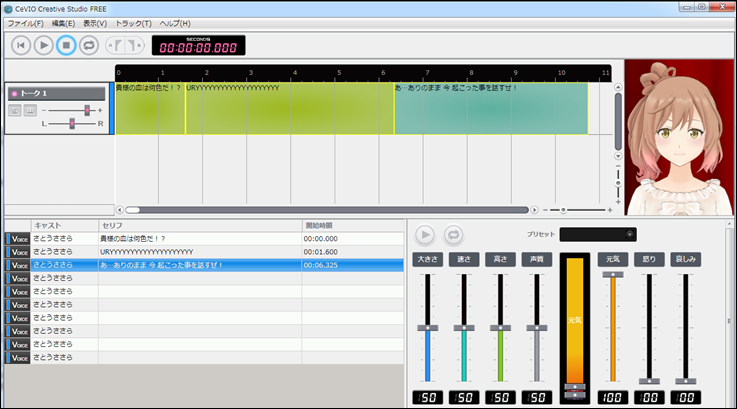Stop playback with the blue-ringed Stop button
Screen dimensions: 737x409
tap(66, 46)
